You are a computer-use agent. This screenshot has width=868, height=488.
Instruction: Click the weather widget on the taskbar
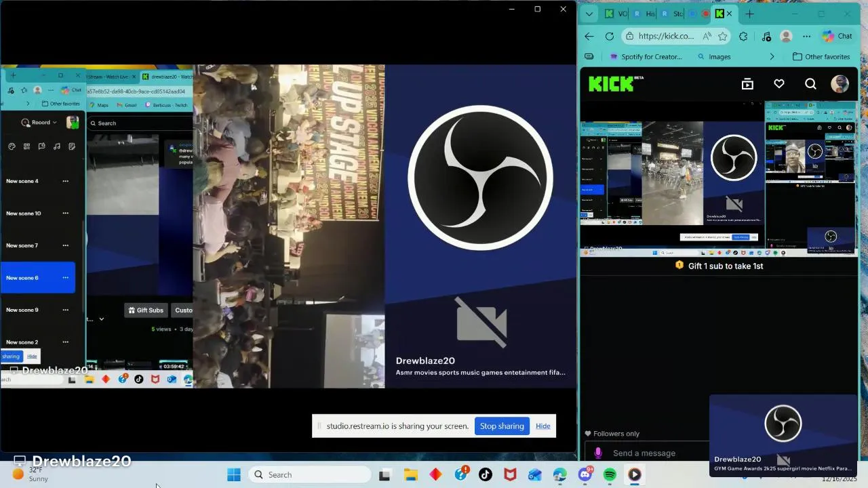click(x=31, y=474)
